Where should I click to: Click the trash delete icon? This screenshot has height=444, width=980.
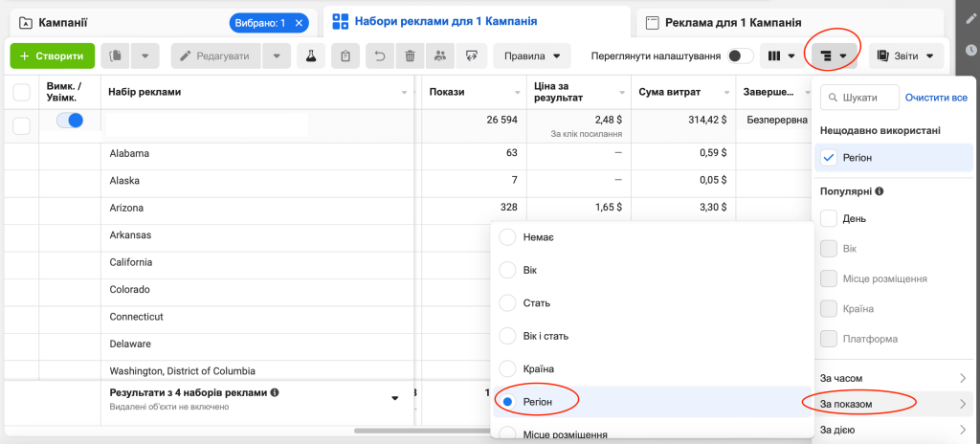click(410, 55)
